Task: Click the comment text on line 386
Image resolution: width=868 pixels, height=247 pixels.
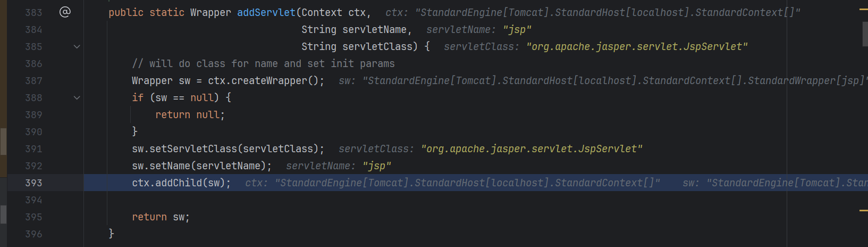Action: tap(263, 64)
